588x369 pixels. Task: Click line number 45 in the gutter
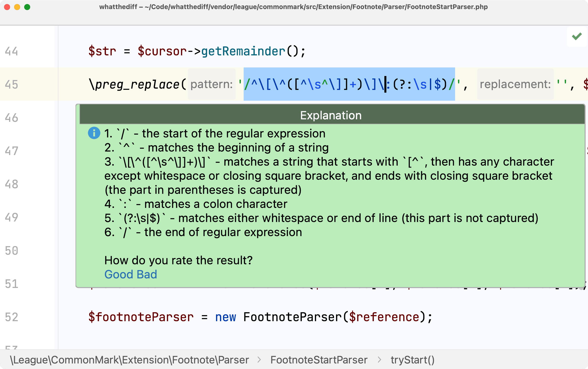click(x=12, y=85)
